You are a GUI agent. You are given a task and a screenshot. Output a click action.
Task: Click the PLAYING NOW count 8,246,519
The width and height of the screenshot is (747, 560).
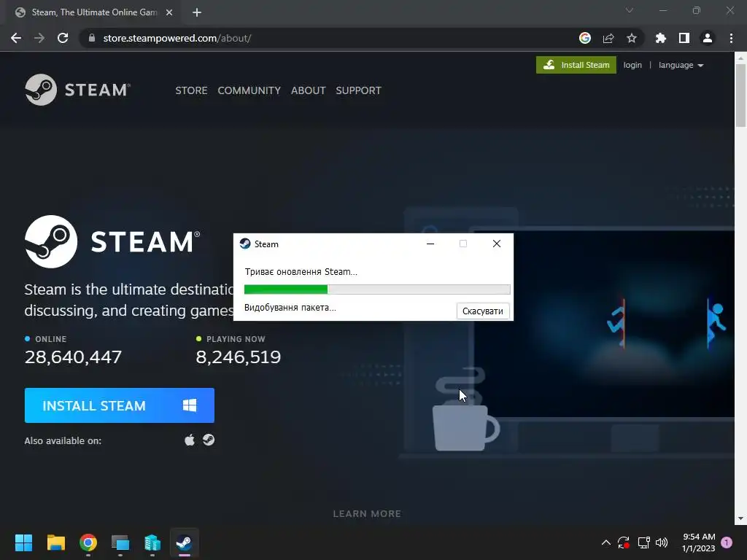pyautogui.click(x=239, y=357)
